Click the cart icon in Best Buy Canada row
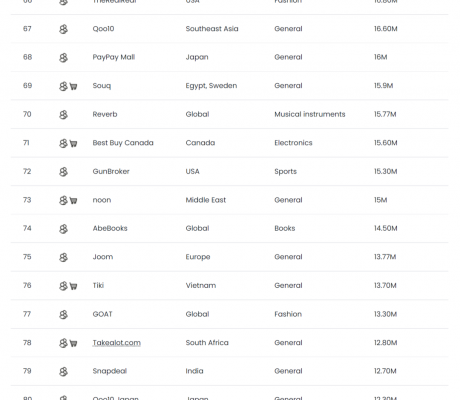 tap(73, 144)
